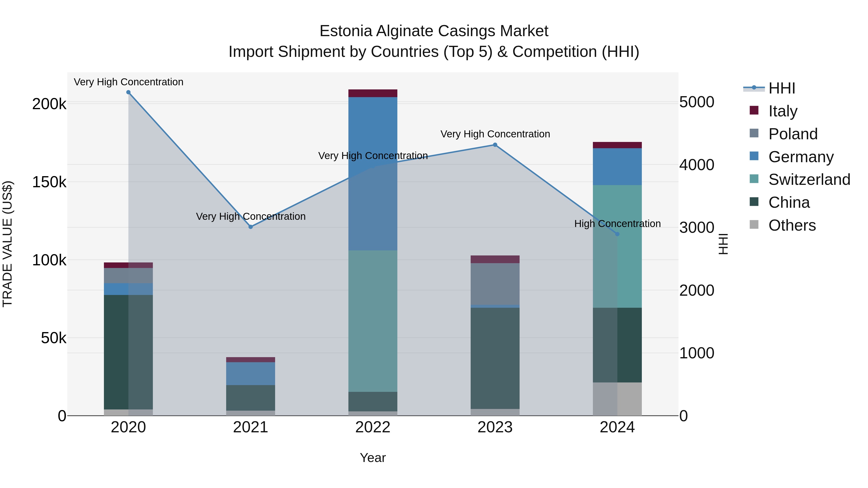Click the 'Very High Concentration' annotation above 2023
Viewport: 868px width, 488px height.
[495, 134]
